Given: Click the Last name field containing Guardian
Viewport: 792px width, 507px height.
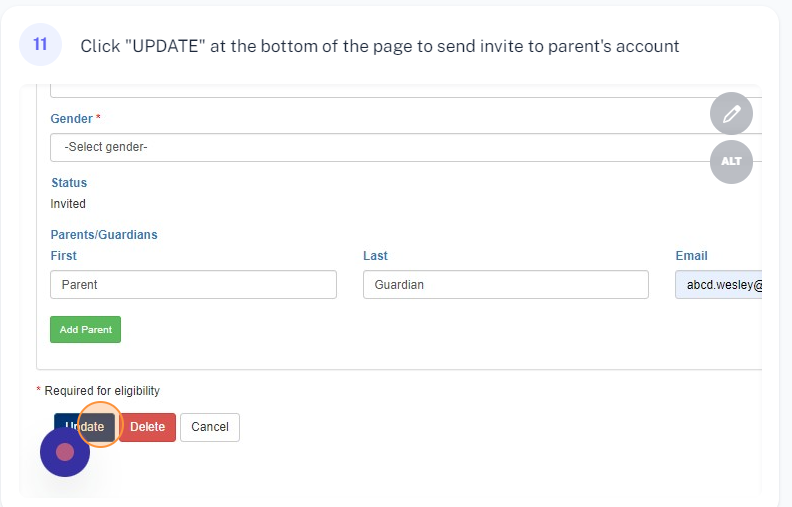Looking at the screenshot, I should [x=506, y=284].
